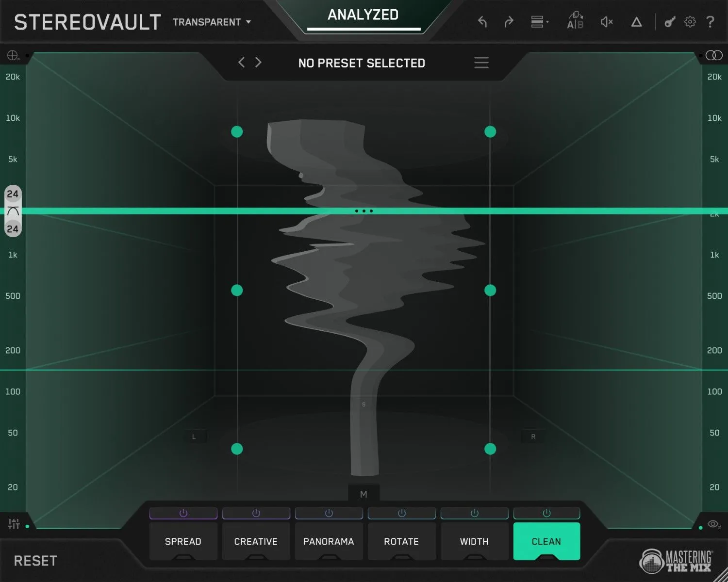
Task: Click the linked circles stereo icon
Action: pos(714,55)
